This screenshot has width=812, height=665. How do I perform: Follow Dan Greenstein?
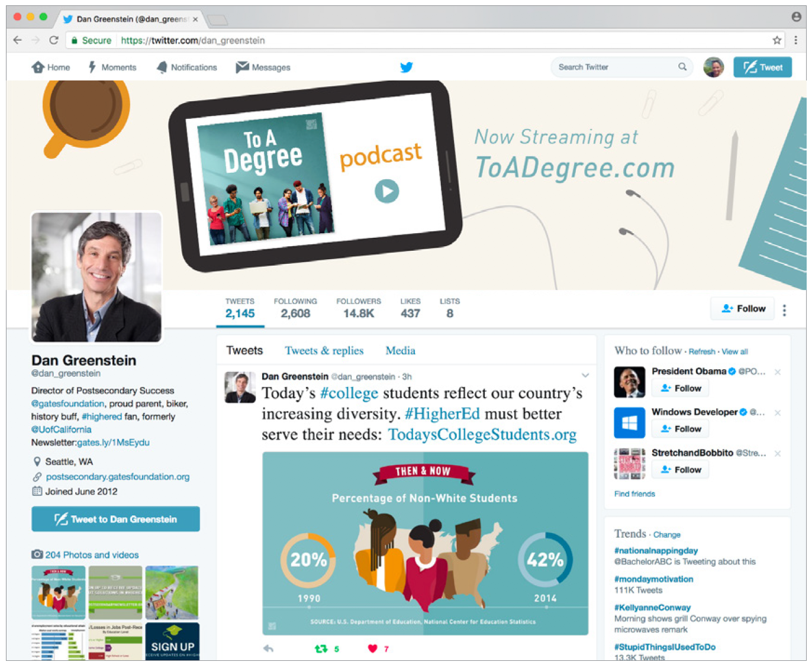pos(743,308)
